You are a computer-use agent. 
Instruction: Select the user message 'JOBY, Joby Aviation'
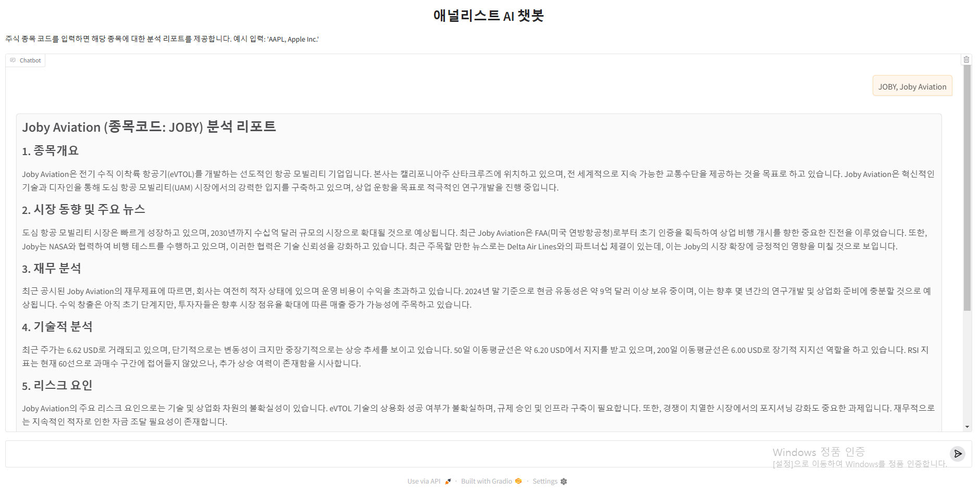[x=912, y=86]
